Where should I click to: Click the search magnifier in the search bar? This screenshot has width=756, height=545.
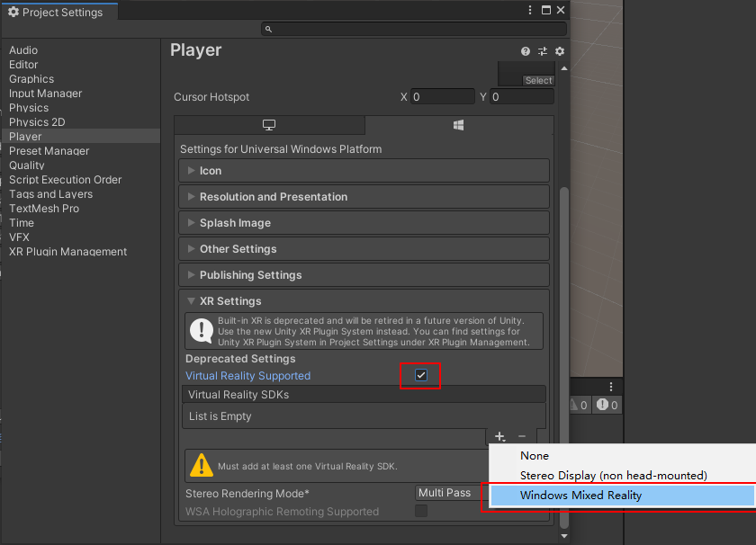(x=267, y=29)
